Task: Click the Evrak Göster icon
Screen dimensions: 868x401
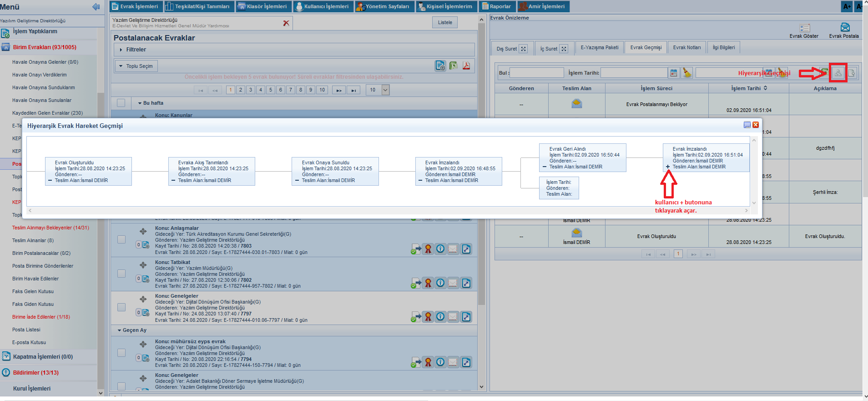Action: (x=804, y=28)
